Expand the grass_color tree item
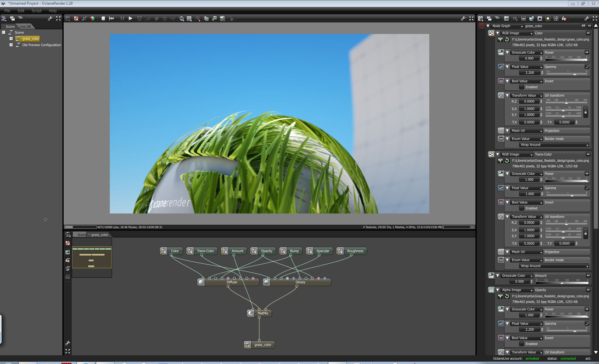 tap(11, 39)
